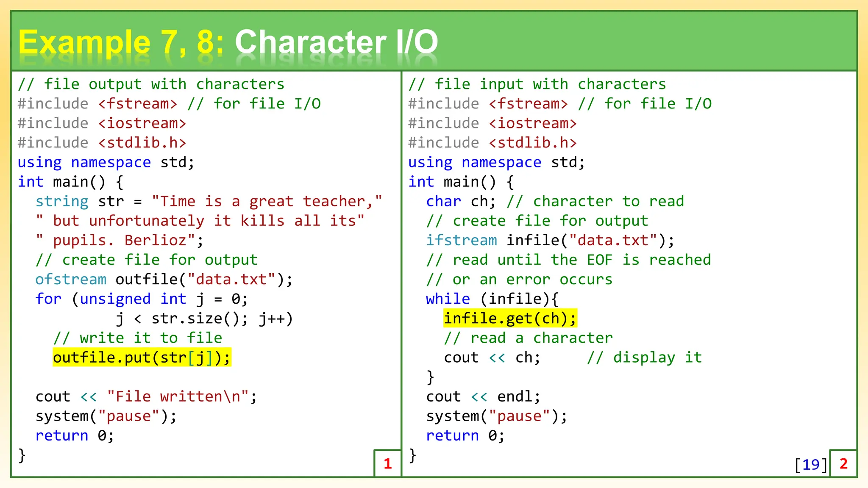Click the ofstream outfile("data.txt") line

[164, 280]
